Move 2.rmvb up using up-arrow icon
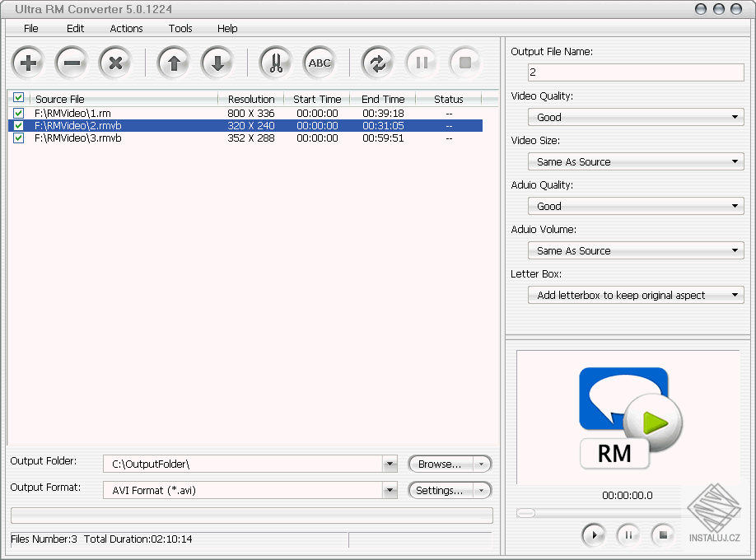This screenshot has height=560, width=756. (x=173, y=62)
